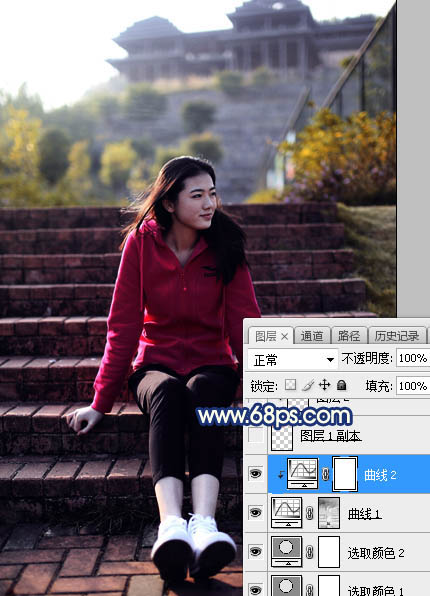Click the 填充 value field
The image size is (430, 596).
(x=413, y=386)
